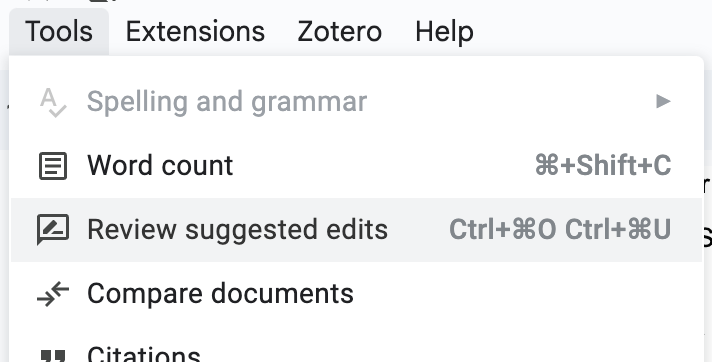Click the Review suggested edits pencil icon
Screen dimensions: 712x362
[53, 229]
